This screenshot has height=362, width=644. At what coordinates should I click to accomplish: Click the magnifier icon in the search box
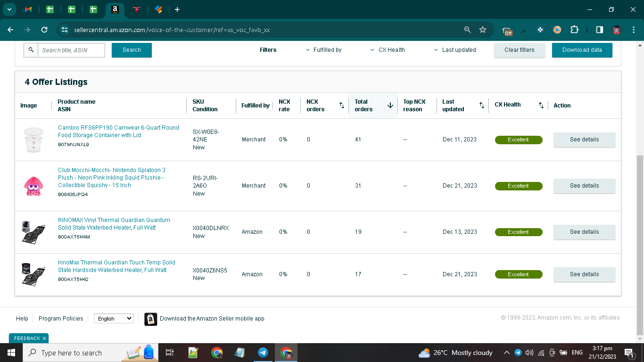tap(31, 50)
